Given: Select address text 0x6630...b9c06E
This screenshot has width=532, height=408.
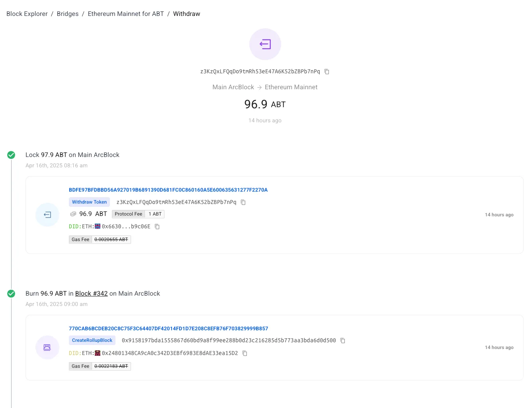Looking at the screenshot, I should pos(126,226).
